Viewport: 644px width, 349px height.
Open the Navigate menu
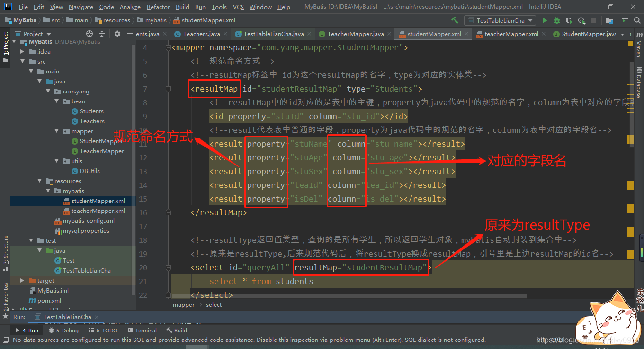click(x=81, y=7)
